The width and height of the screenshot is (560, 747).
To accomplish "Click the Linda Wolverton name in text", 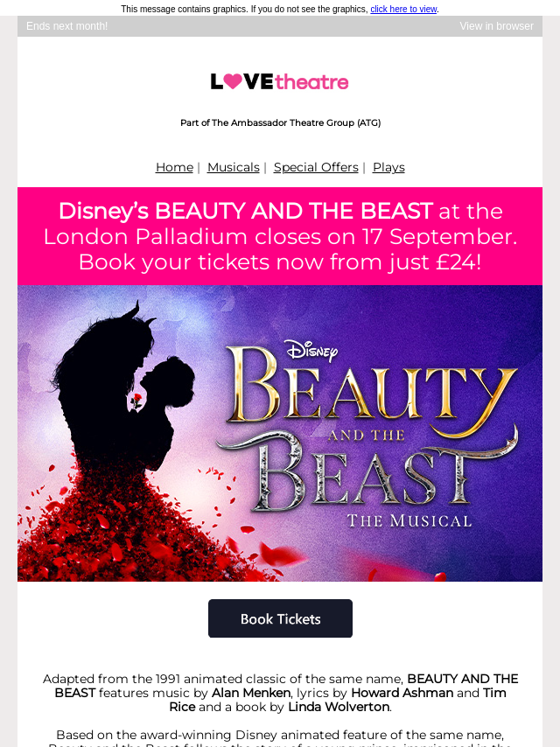I will [x=339, y=707].
